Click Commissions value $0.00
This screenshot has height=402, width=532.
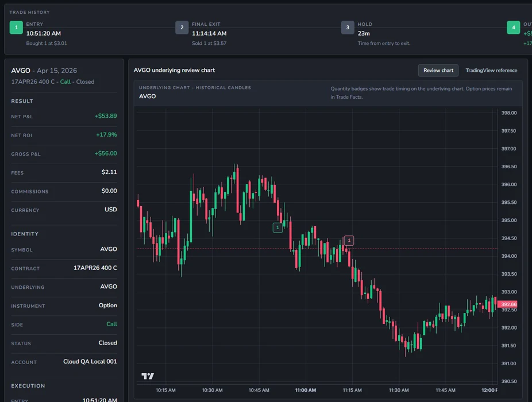[109, 191]
